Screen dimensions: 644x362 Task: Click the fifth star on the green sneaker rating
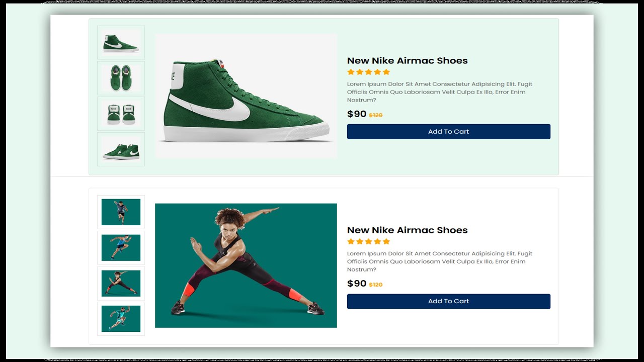click(x=386, y=72)
